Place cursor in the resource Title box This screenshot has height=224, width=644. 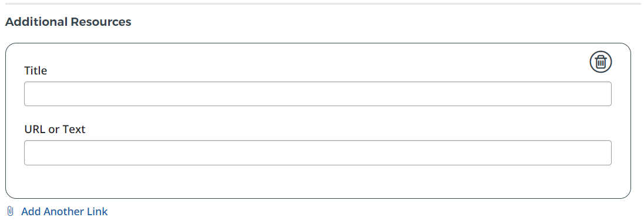click(x=317, y=94)
